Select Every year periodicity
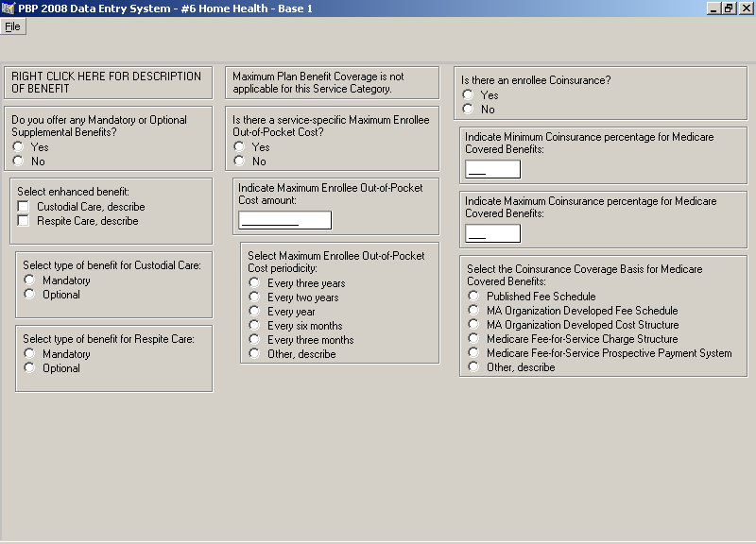756x544 pixels. (254, 312)
